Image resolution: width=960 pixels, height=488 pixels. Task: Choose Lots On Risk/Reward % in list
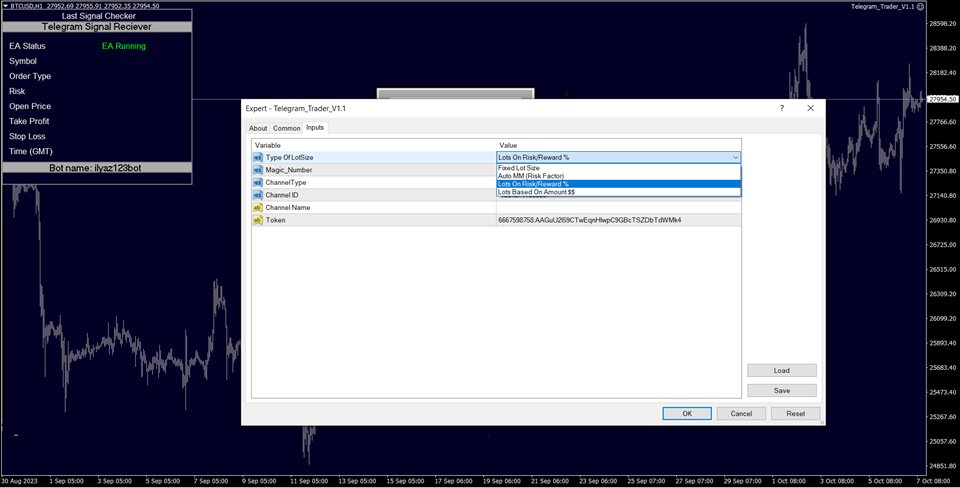coord(618,184)
